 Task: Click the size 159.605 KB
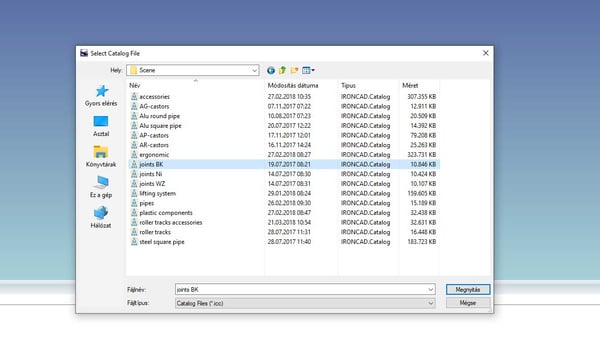point(422,193)
